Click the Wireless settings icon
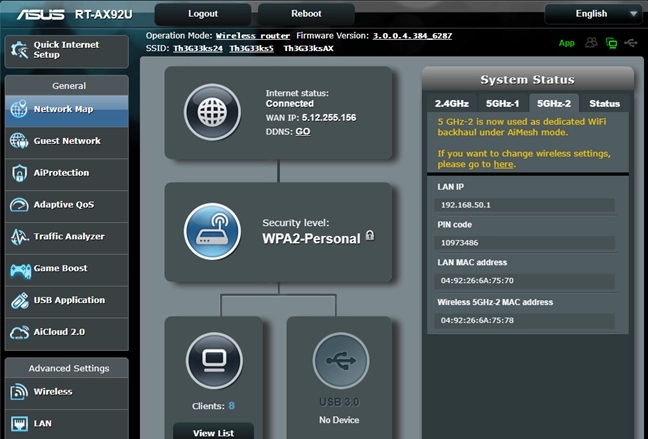 pyautogui.click(x=19, y=391)
